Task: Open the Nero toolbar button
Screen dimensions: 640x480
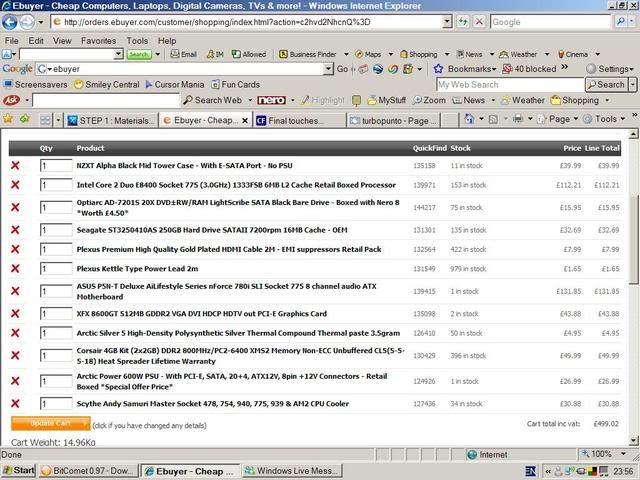Action: click(271, 100)
